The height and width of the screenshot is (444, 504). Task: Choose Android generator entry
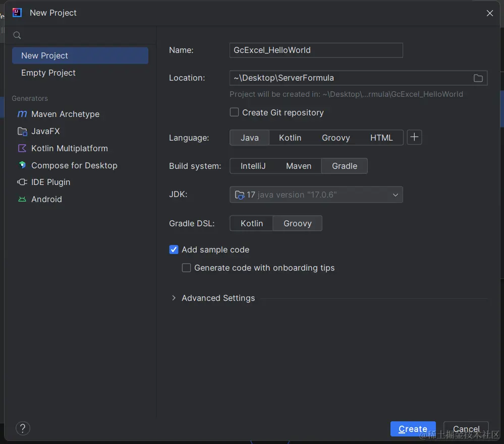coord(80,200)
